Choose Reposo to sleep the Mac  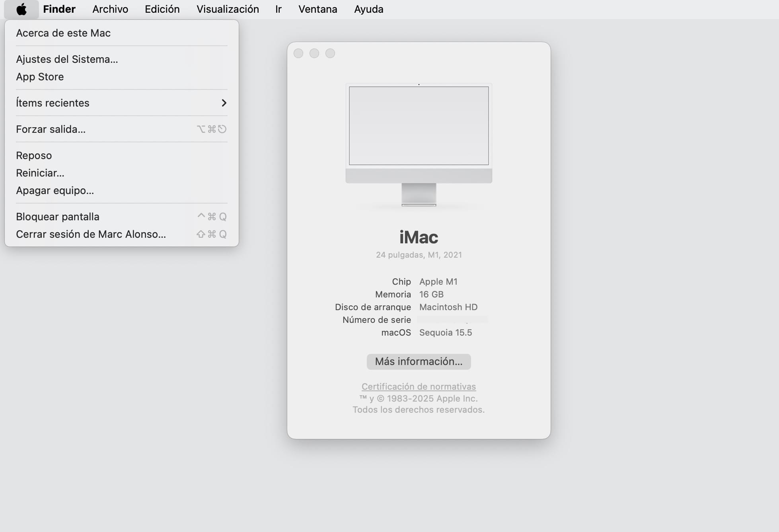(122, 155)
